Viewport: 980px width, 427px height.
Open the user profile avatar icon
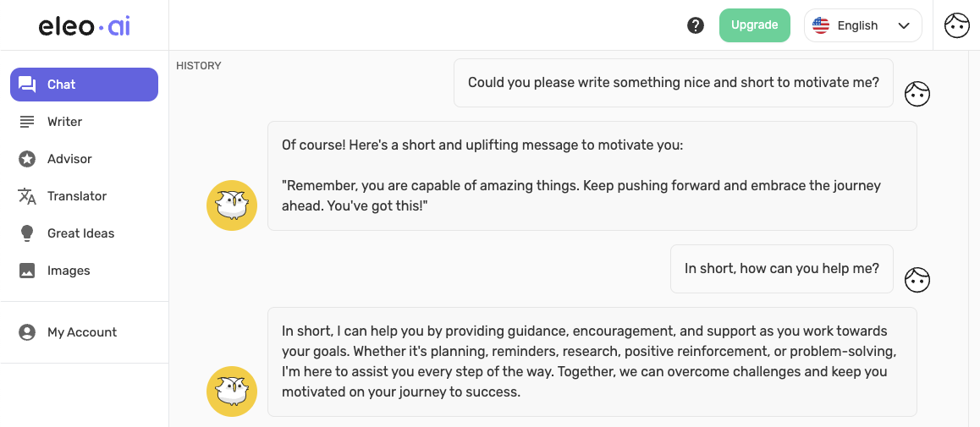click(956, 25)
